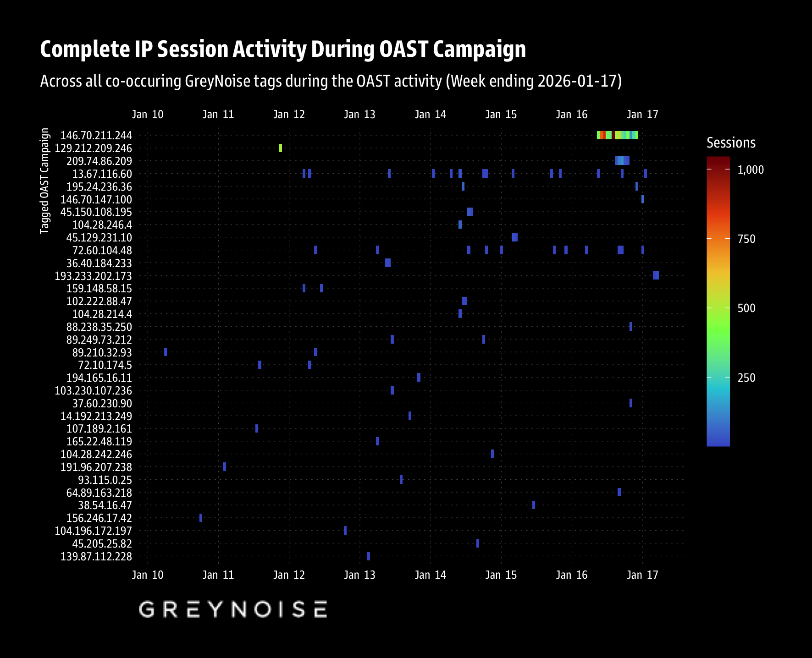Click the marker in the 156.246.17.42 row

(201, 518)
